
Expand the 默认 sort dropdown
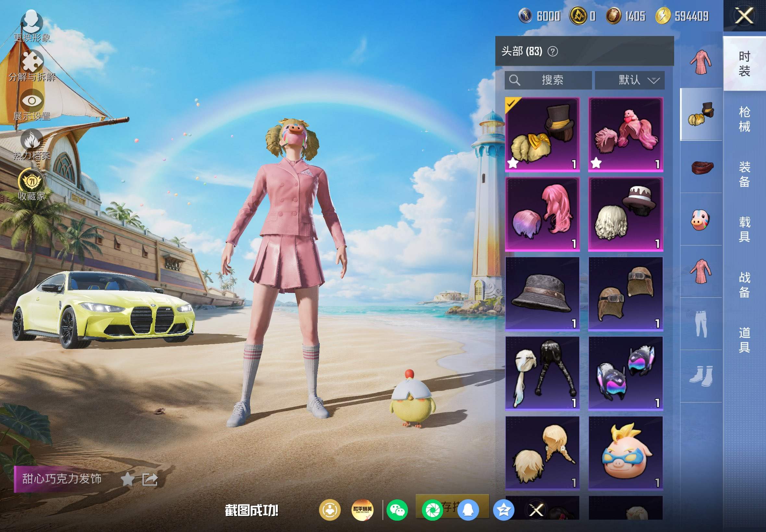click(x=630, y=80)
